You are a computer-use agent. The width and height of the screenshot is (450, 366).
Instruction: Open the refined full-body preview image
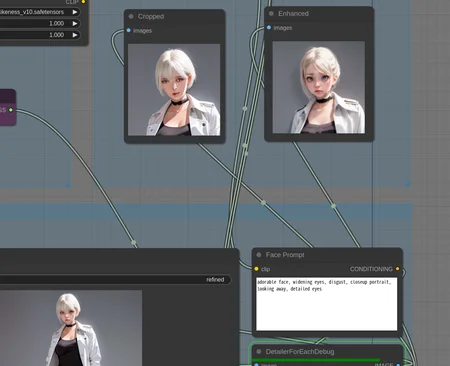click(71, 328)
